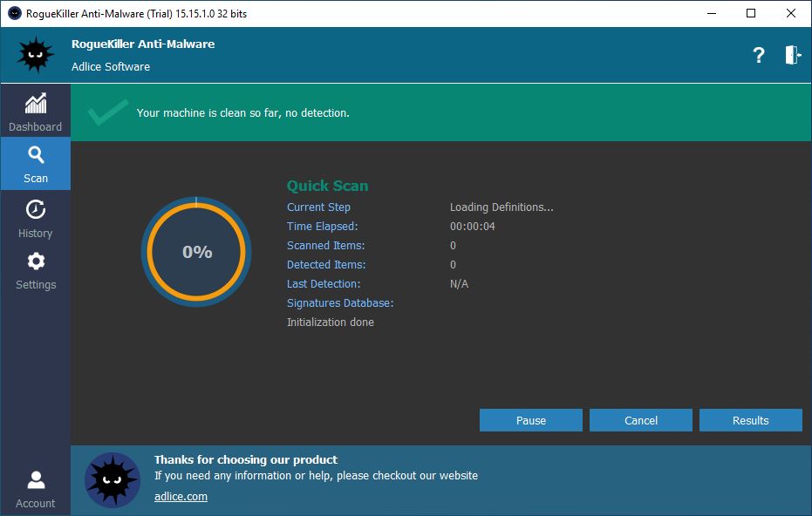The width and height of the screenshot is (812, 516).
Task: Click the 0% circular progress indicator
Action: click(196, 252)
